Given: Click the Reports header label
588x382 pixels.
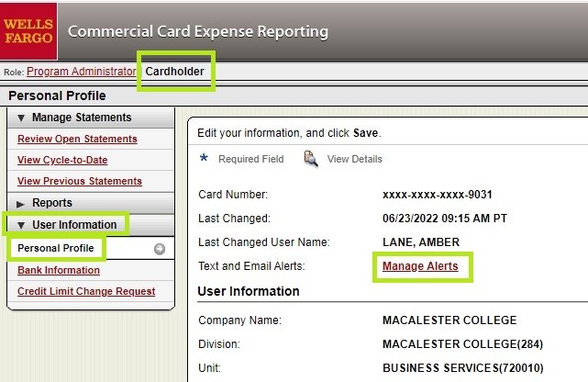Looking at the screenshot, I should pyautogui.click(x=52, y=203).
